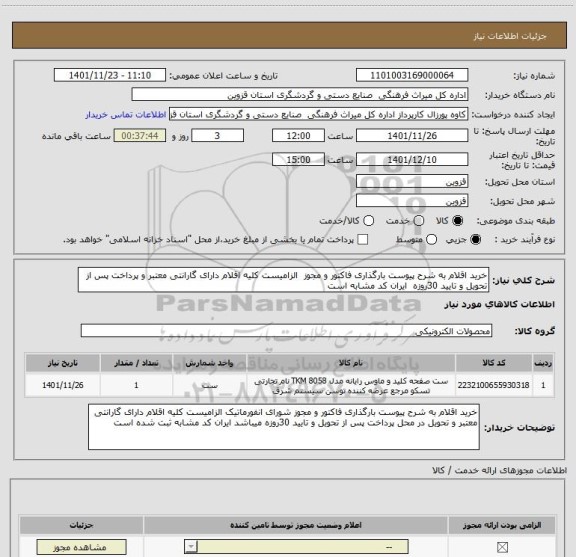This screenshot has width=576, height=557.
Task: Click the quantity cell showing 1
Action: (136, 385)
